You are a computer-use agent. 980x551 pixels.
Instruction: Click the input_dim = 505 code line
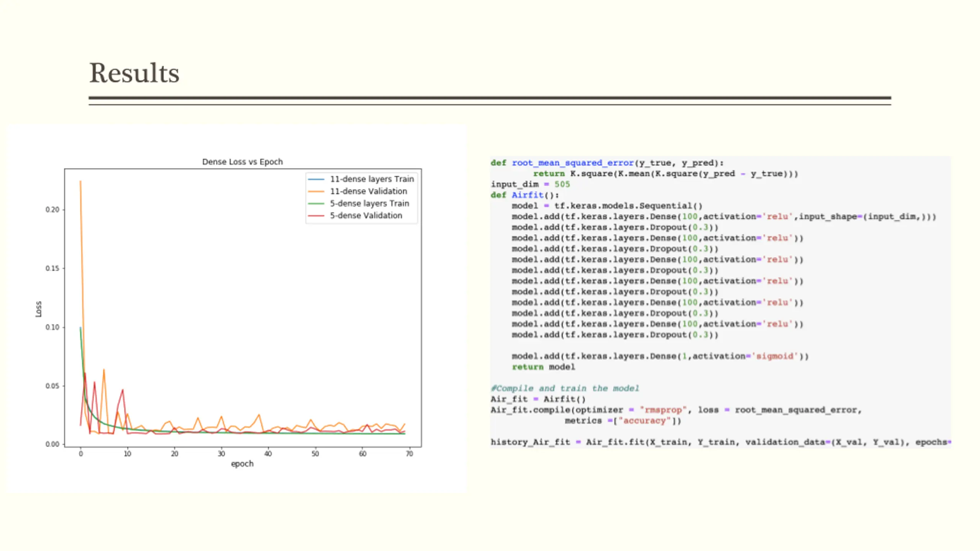530,184
